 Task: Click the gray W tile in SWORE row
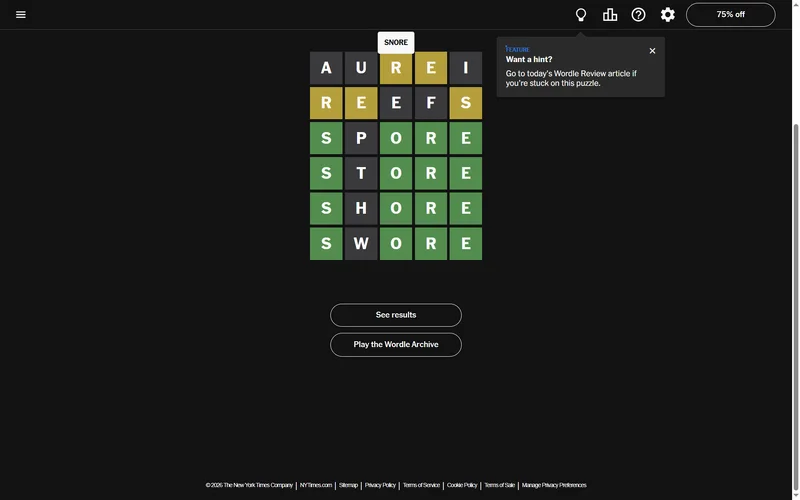361,244
